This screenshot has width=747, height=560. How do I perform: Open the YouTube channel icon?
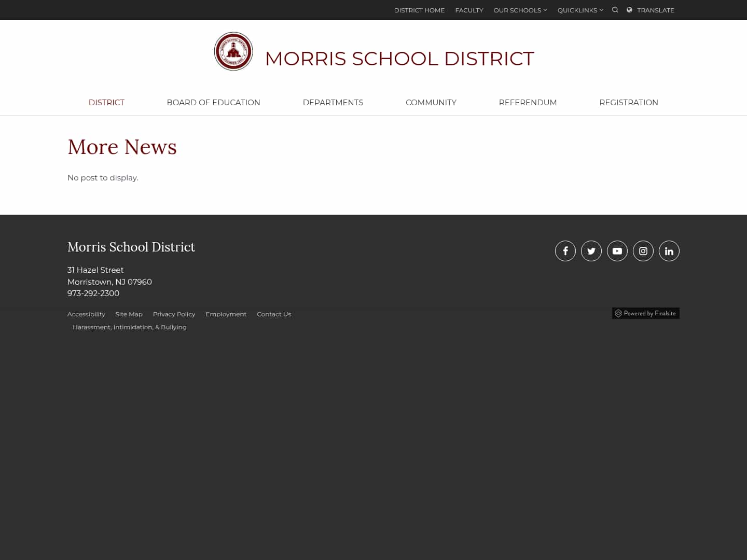pyautogui.click(x=617, y=251)
